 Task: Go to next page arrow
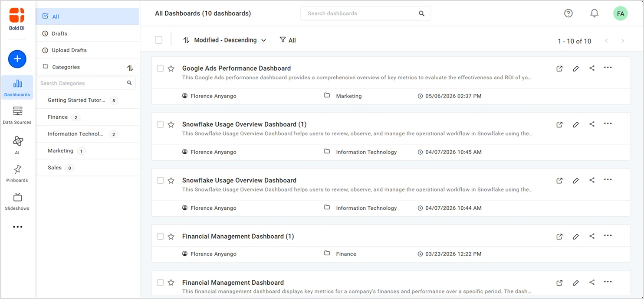[x=622, y=41]
